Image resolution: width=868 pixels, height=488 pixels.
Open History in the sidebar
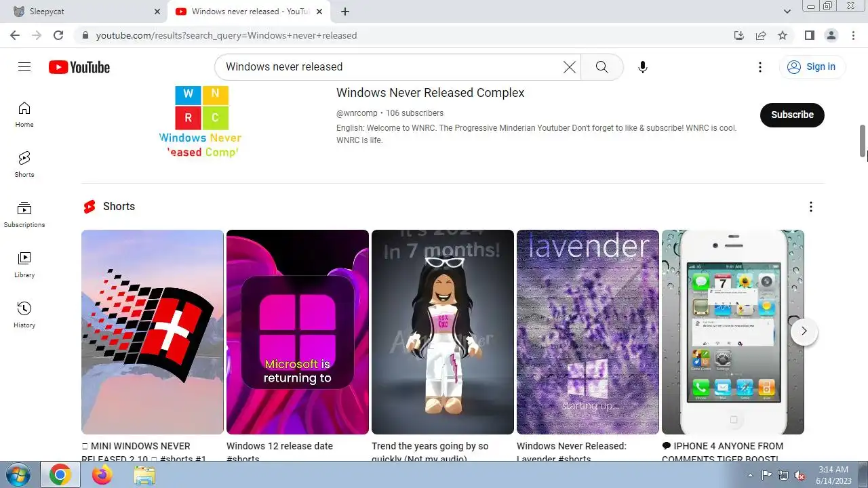24,314
